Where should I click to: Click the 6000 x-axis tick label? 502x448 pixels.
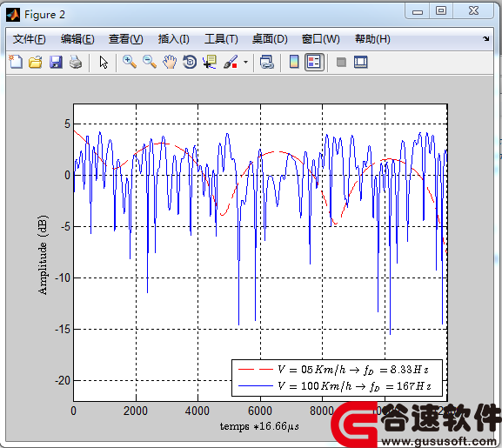[260, 411]
